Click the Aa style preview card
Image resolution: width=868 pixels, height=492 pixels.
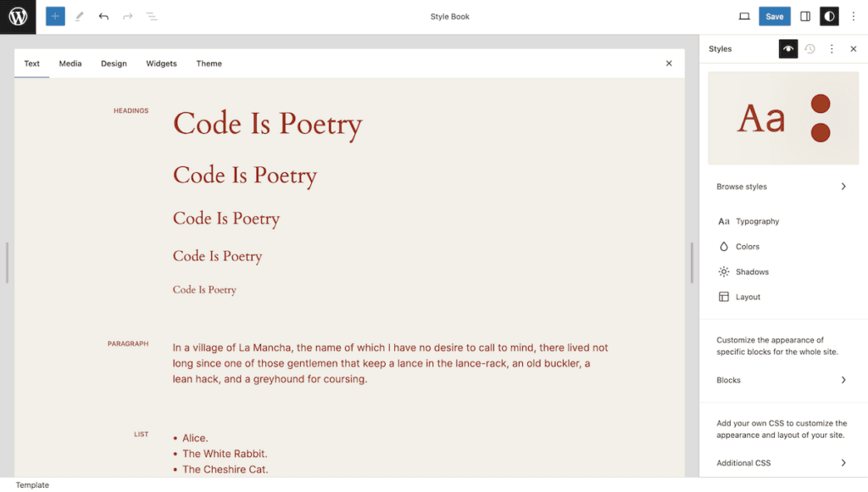782,118
